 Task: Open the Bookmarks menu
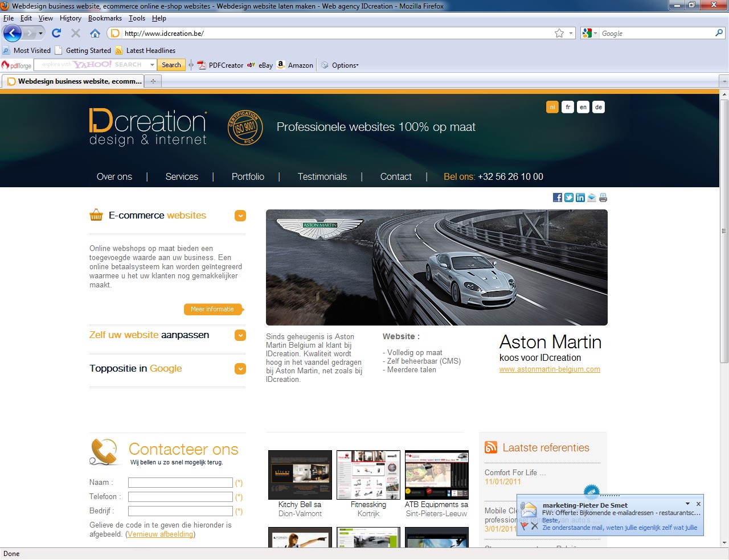click(105, 18)
